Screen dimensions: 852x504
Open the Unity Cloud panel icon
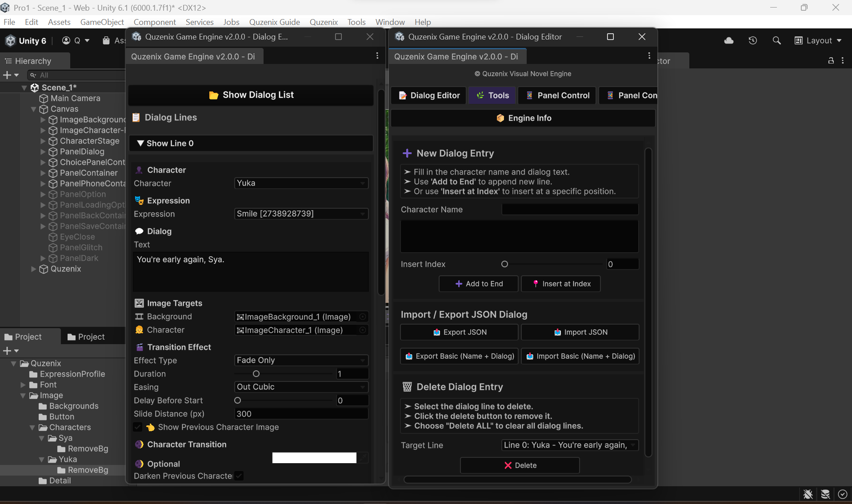(728, 40)
